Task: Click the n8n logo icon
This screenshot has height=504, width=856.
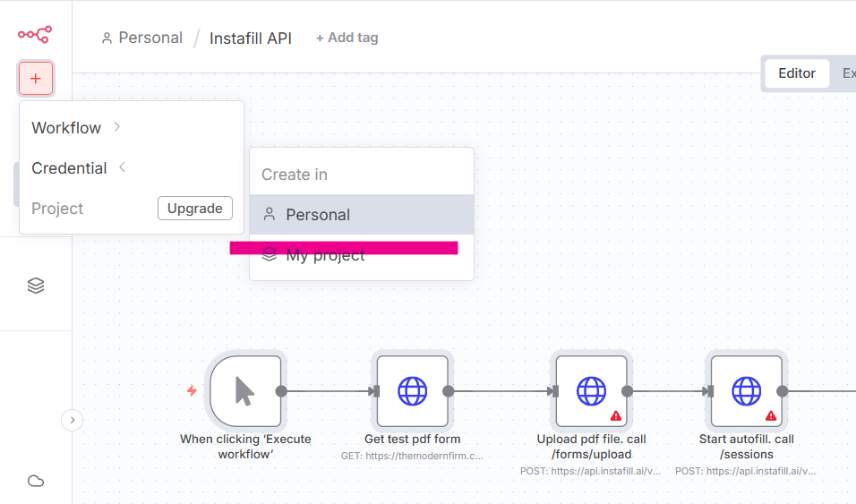Action: [x=35, y=34]
